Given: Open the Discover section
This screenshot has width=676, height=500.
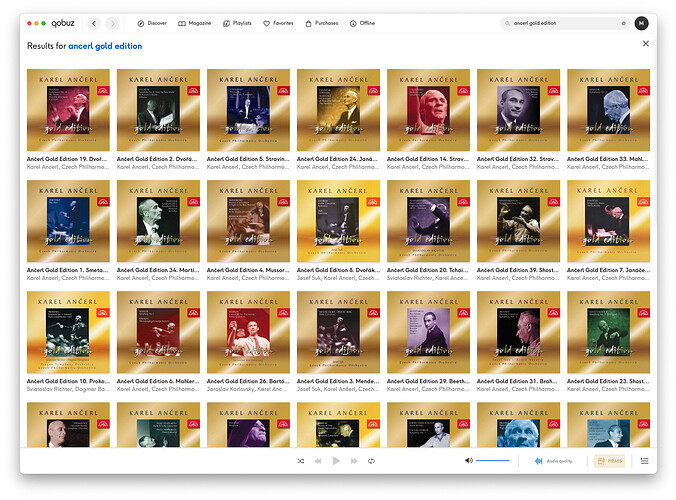Looking at the screenshot, I should click(x=152, y=23).
